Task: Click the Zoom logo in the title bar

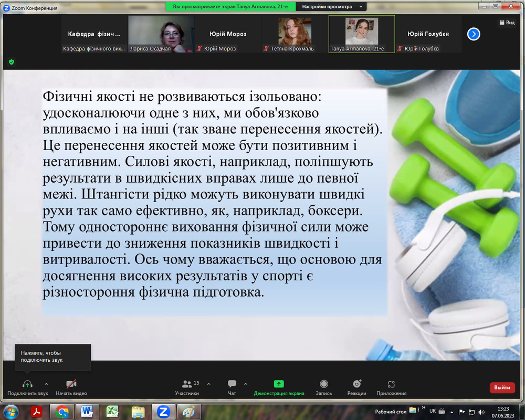Action: point(6,8)
